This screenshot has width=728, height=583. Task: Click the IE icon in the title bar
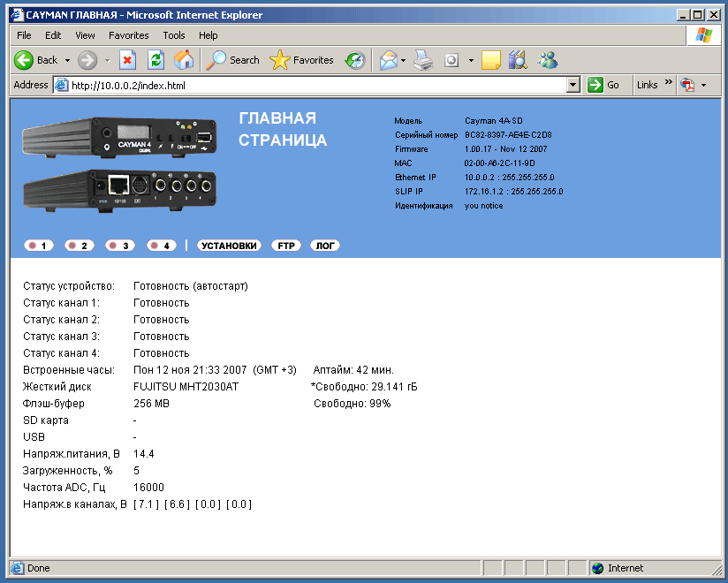click(x=17, y=15)
